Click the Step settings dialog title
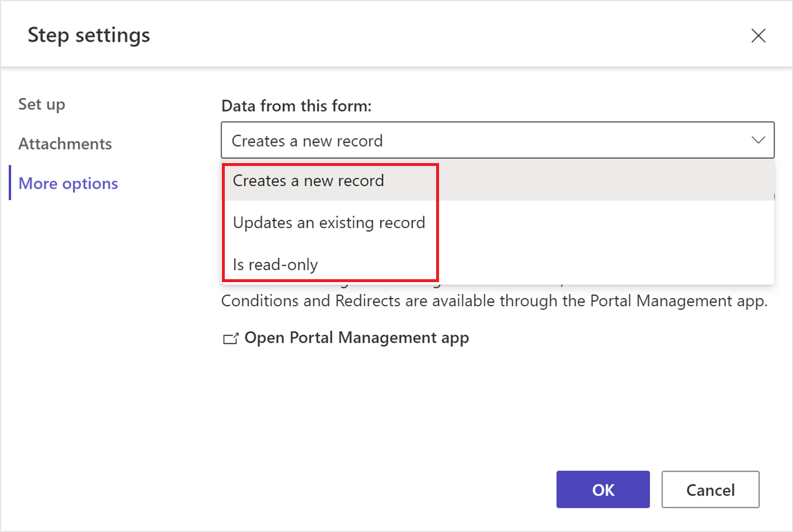This screenshot has height=532, width=793. (x=89, y=35)
